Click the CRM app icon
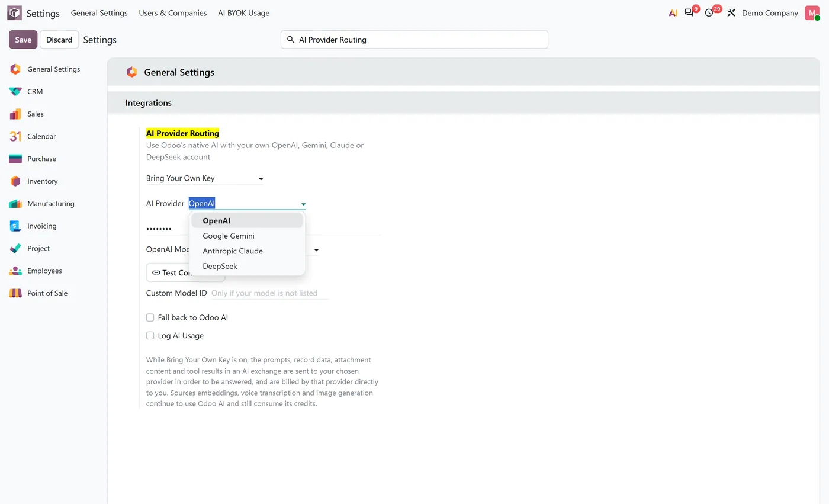The height and width of the screenshot is (504, 829). (15, 92)
